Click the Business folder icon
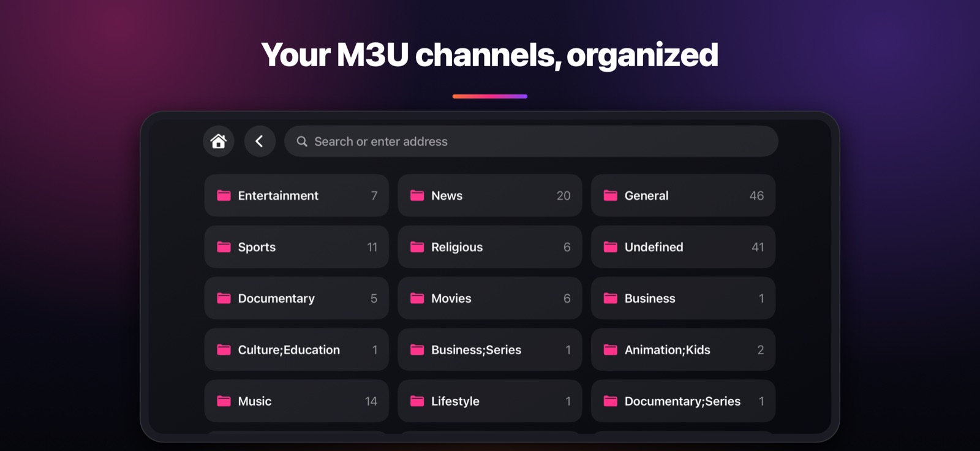Viewport: 980px width, 451px height. tap(611, 298)
